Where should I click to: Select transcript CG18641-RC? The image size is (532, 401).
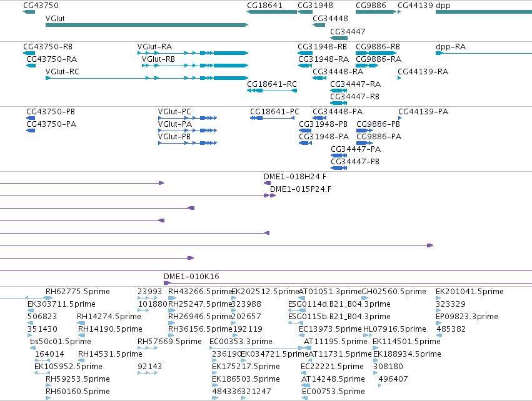click(x=272, y=91)
